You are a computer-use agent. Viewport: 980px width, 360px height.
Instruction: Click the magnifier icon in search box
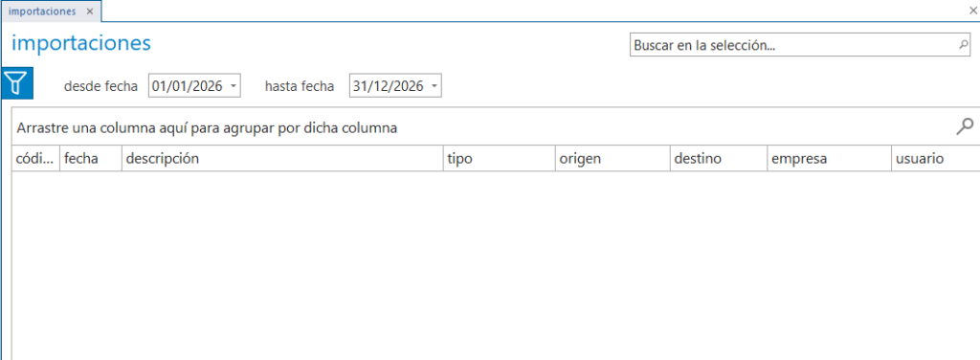tap(963, 45)
